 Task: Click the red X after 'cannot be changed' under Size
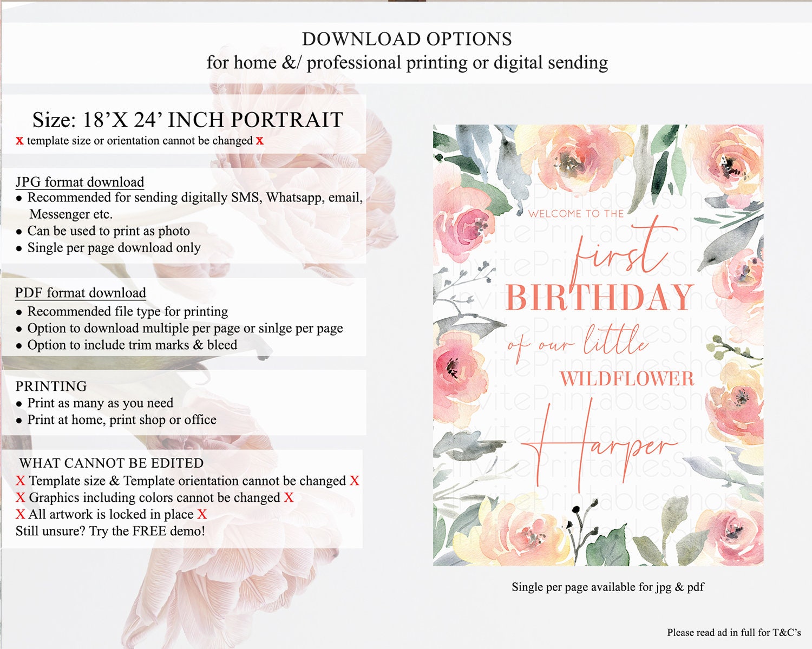pyautogui.click(x=260, y=141)
